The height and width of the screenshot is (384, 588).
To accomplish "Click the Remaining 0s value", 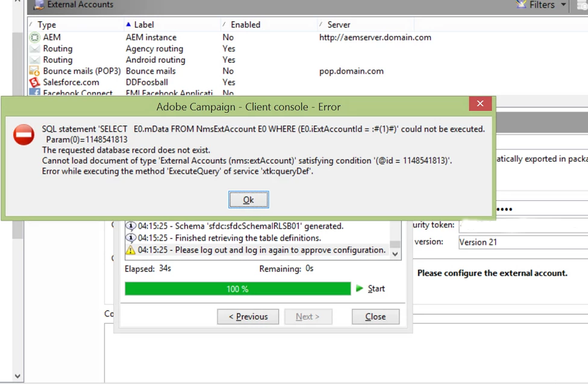I will tap(310, 269).
